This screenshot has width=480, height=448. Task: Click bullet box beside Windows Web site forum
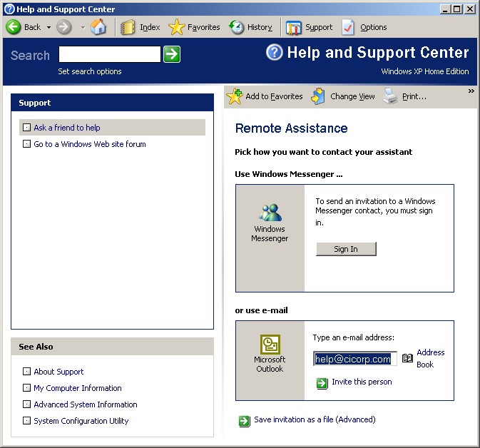click(x=26, y=143)
